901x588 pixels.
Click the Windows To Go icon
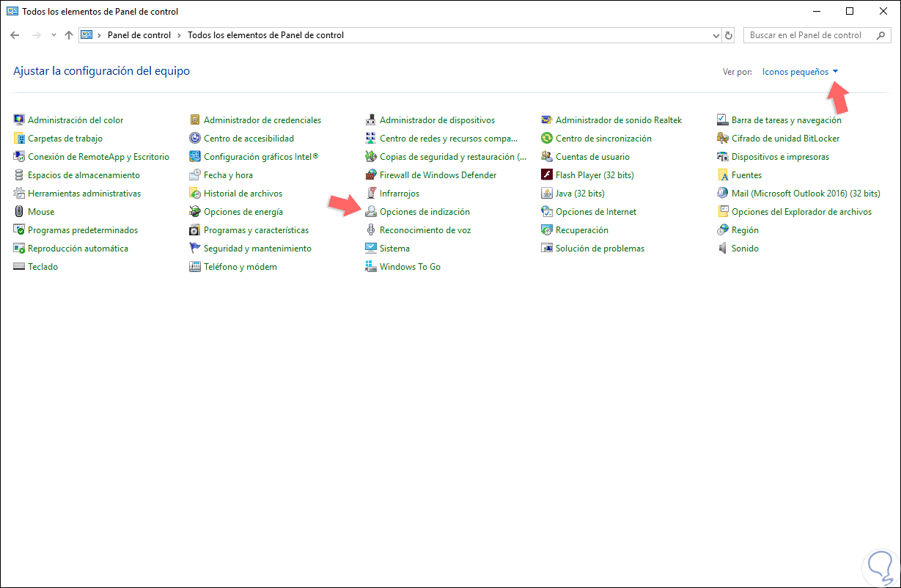[371, 267]
